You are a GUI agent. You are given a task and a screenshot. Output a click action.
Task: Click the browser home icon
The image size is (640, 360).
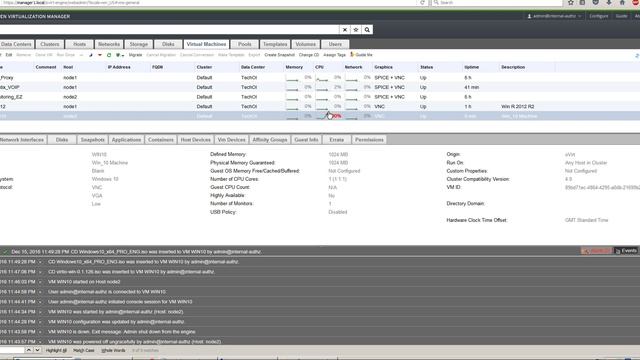coord(622,2)
